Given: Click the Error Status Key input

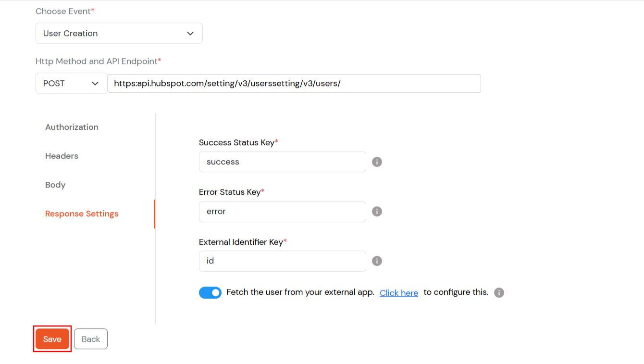Looking at the screenshot, I should [x=283, y=212].
